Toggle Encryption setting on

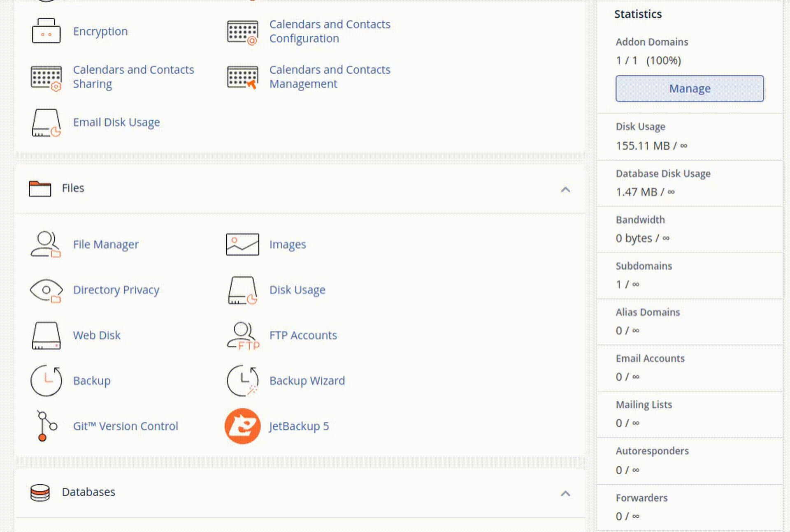[x=100, y=30]
